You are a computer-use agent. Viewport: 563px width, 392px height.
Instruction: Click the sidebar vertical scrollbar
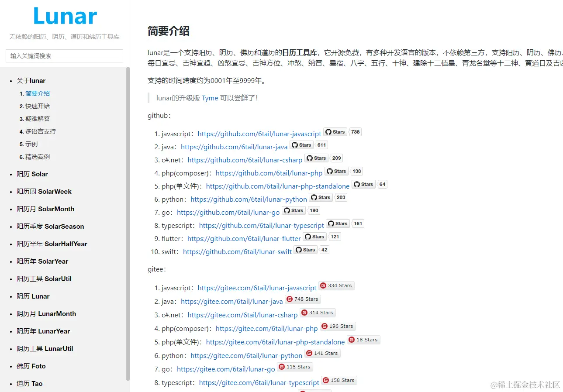point(128,224)
